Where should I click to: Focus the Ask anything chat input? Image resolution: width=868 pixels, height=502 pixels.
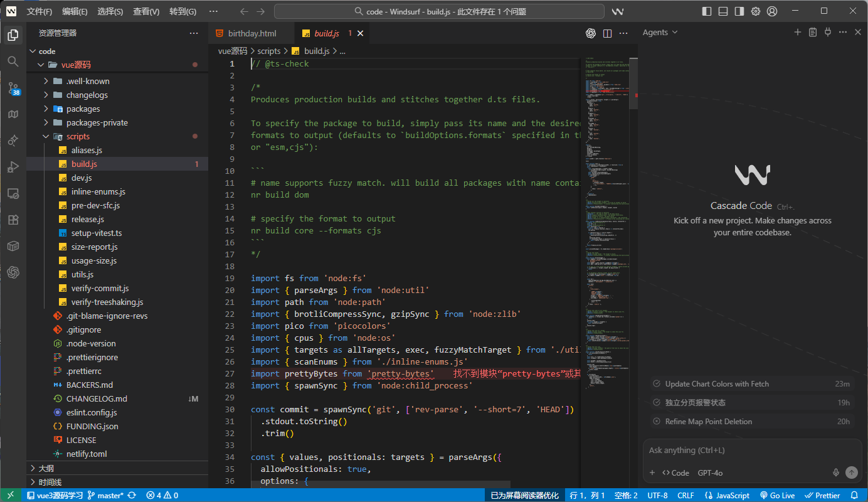point(752,451)
